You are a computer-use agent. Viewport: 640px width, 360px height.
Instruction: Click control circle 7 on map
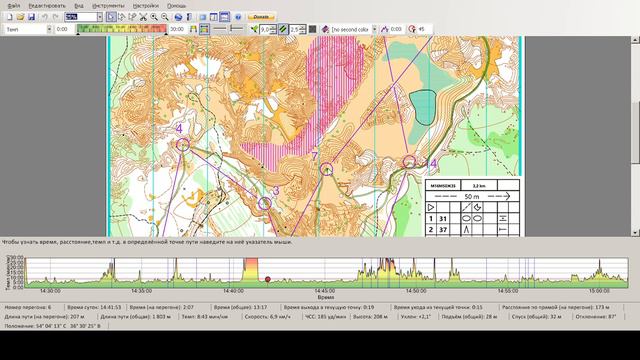coord(326,169)
